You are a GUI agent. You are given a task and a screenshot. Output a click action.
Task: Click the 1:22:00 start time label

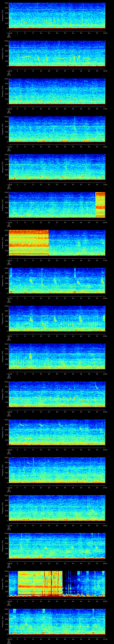9,336
